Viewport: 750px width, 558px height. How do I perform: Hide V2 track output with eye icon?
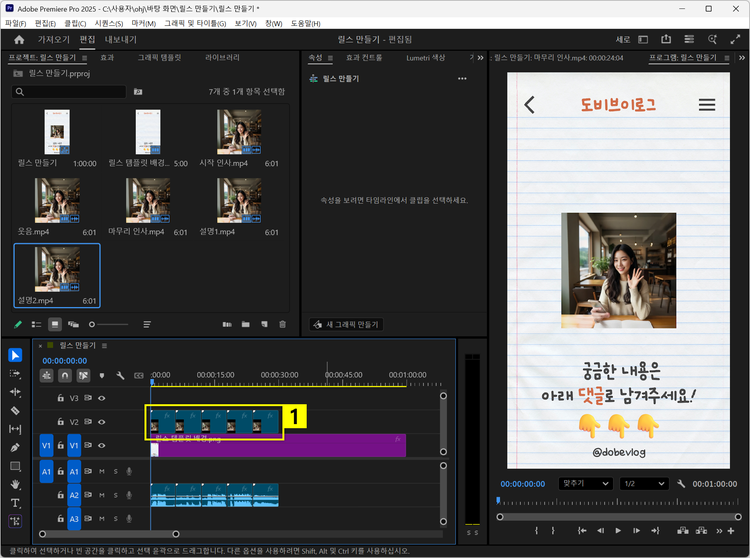101,422
